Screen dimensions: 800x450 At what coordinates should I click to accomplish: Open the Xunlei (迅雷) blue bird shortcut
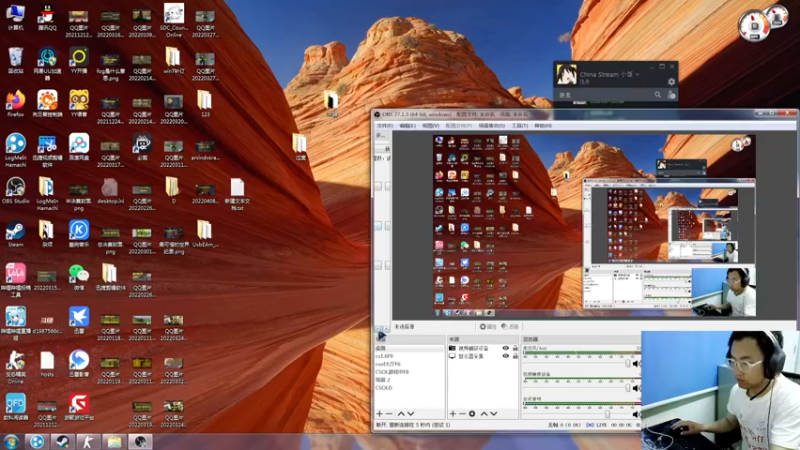click(x=79, y=320)
